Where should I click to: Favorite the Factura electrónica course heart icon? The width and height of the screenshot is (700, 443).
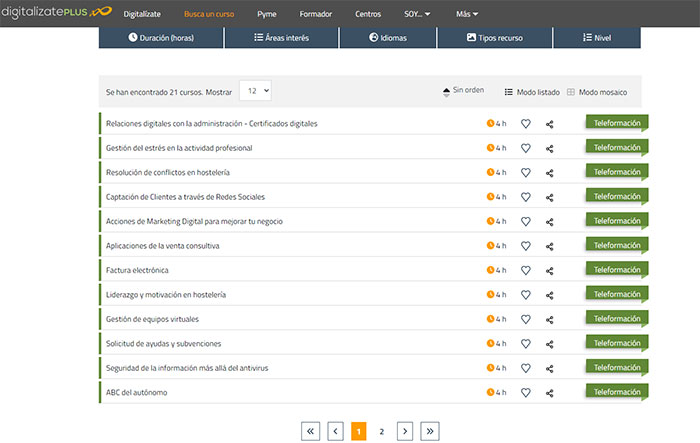click(x=526, y=270)
